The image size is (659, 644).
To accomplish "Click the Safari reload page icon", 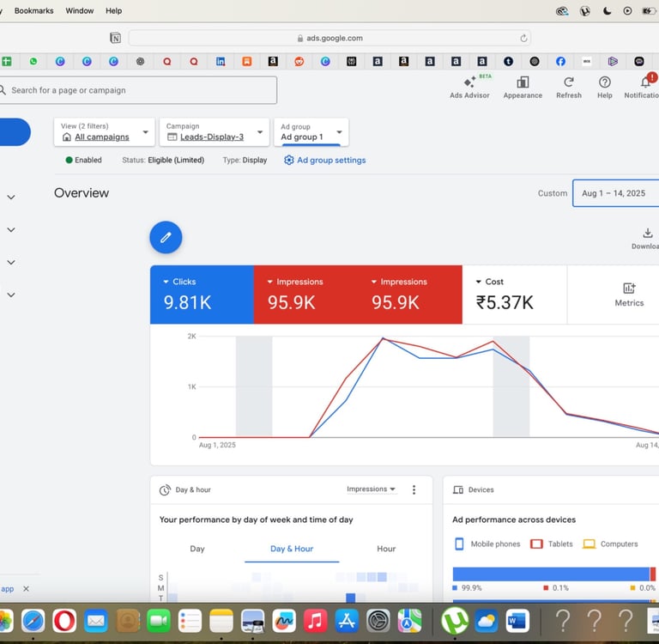I will pos(523,39).
